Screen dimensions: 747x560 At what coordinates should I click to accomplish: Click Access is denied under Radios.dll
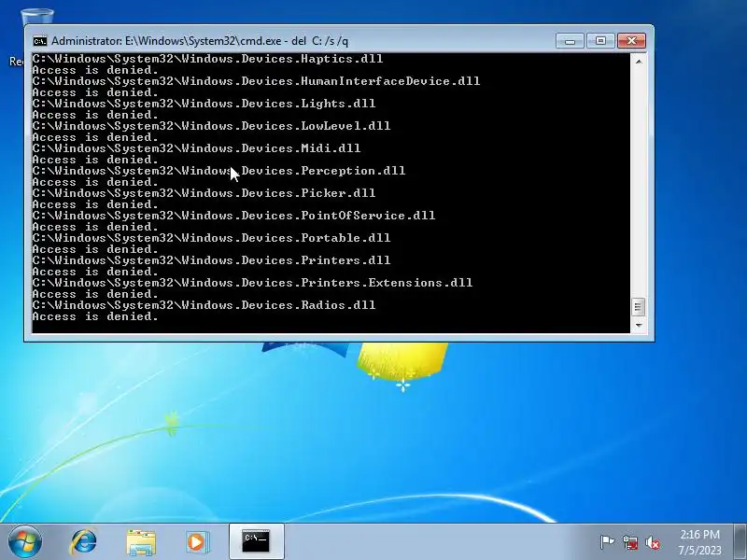[95, 316]
